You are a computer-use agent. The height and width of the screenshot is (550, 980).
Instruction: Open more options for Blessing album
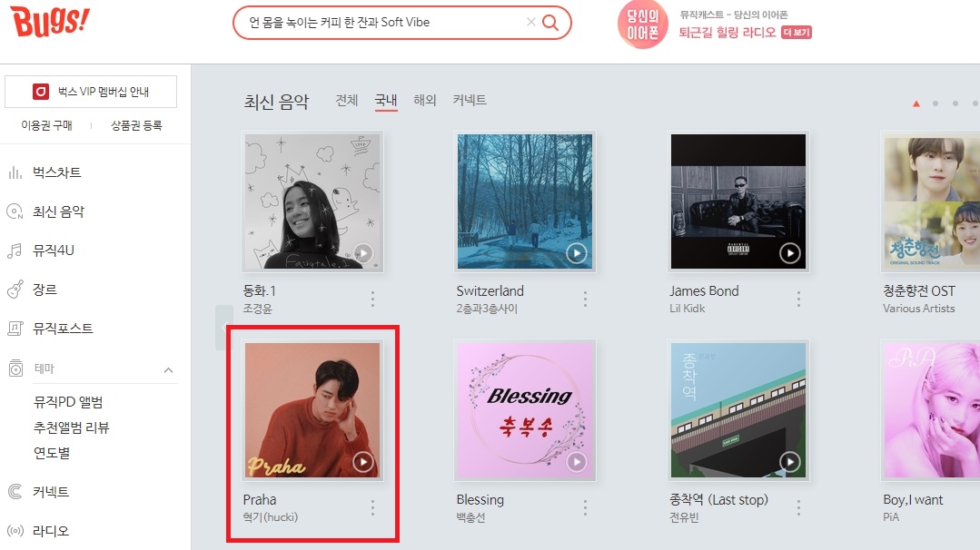tap(585, 507)
